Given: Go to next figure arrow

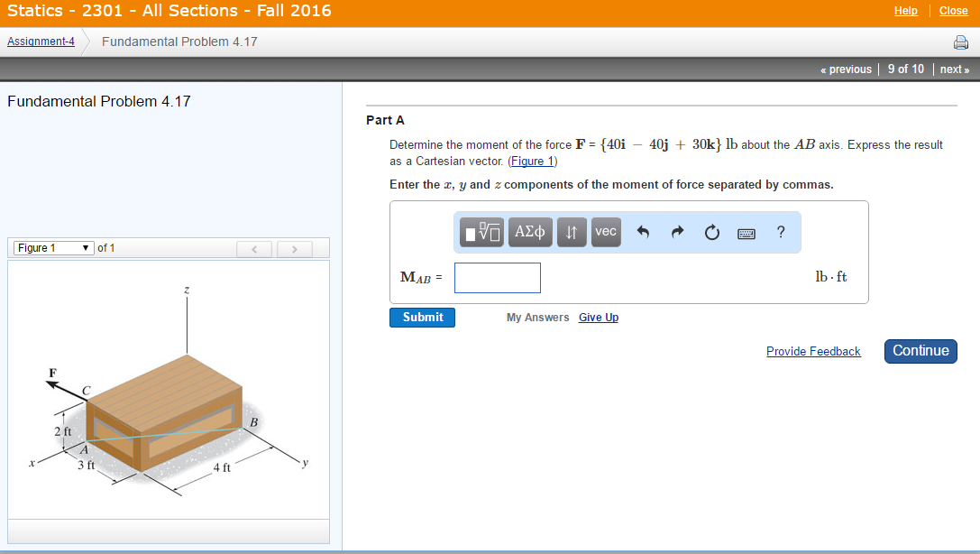Looking at the screenshot, I should (x=295, y=248).
